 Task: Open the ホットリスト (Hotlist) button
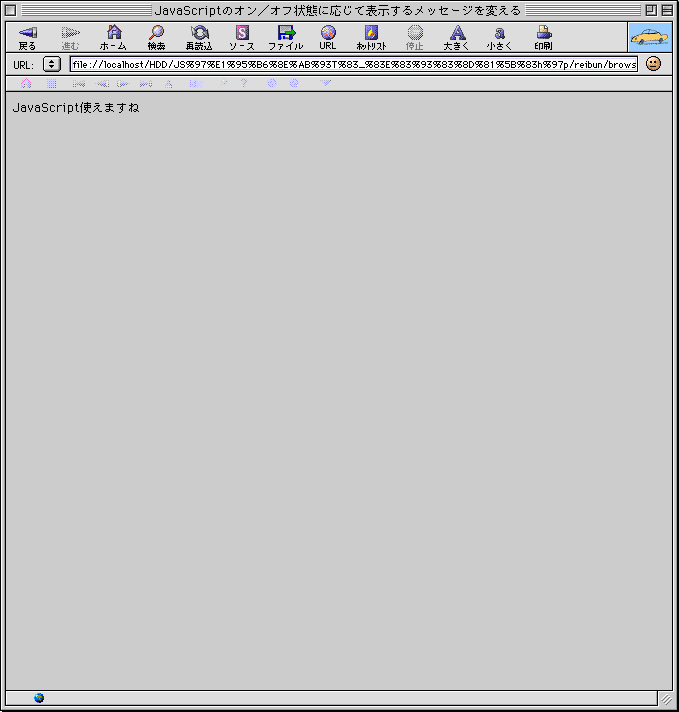coord(371,38)
